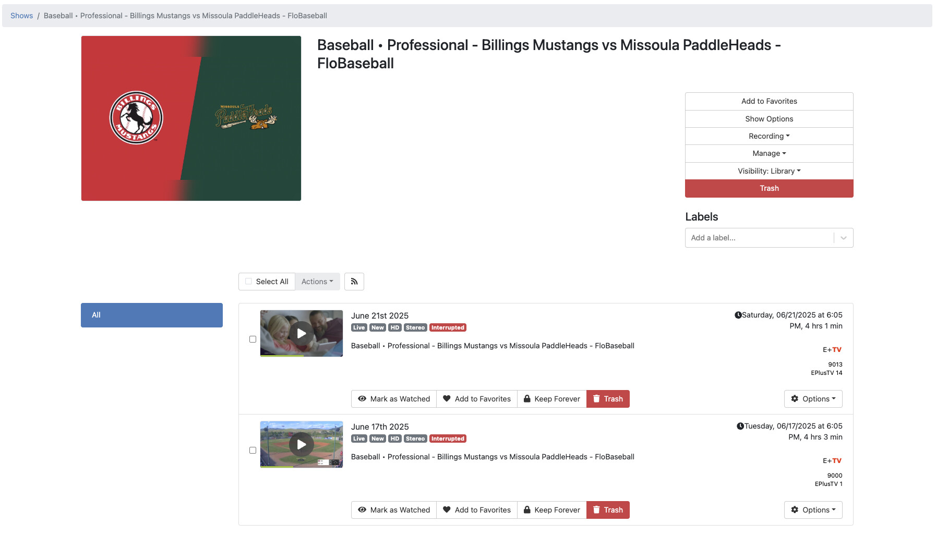Go to Shows via breadcrumb link
The height and width of the screenshot is (560, 936).
click(x=21, y=16)
